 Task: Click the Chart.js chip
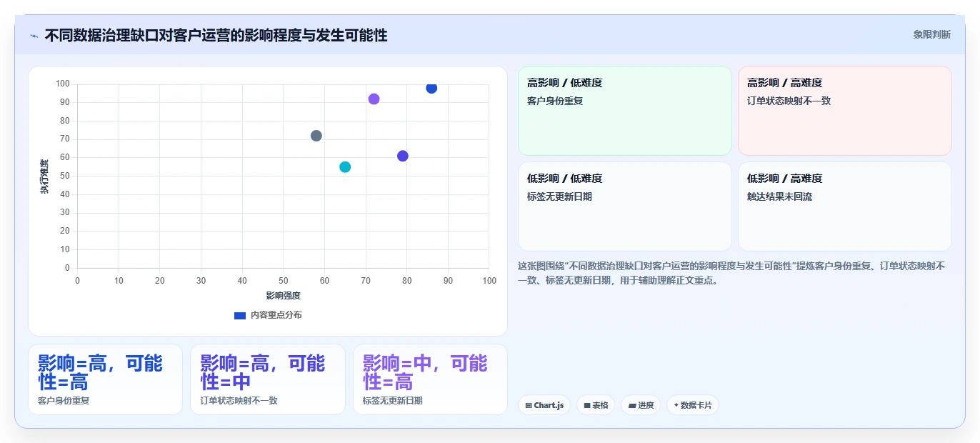544,405
